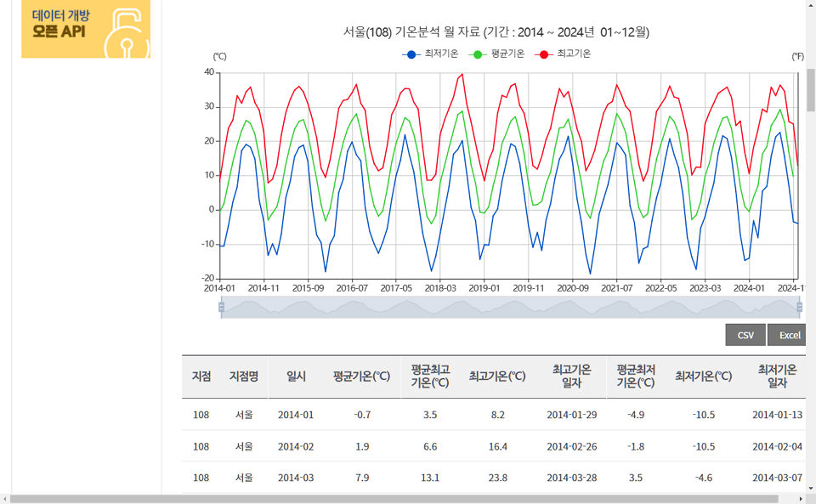This screenshot has height=504, width=816.
Task: Toggle the 최고기온 legend series
Action: 563,54
